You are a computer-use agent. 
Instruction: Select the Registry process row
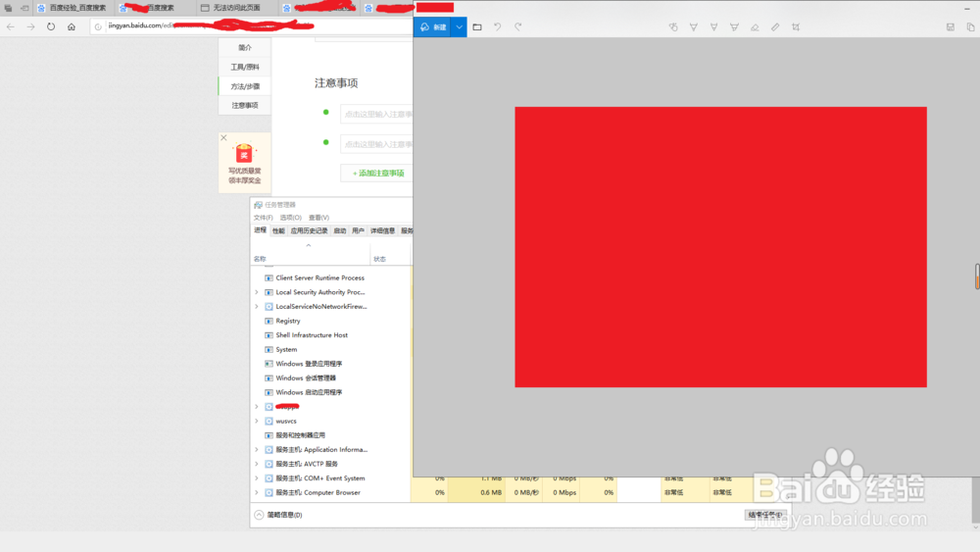pyautogui.click(x=330, y=321)
